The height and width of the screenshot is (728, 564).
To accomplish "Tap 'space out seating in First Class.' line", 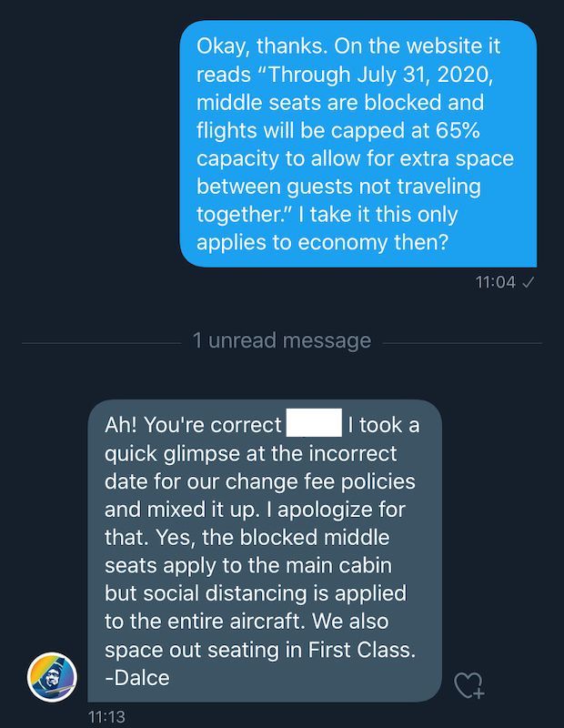I will 260,650.
